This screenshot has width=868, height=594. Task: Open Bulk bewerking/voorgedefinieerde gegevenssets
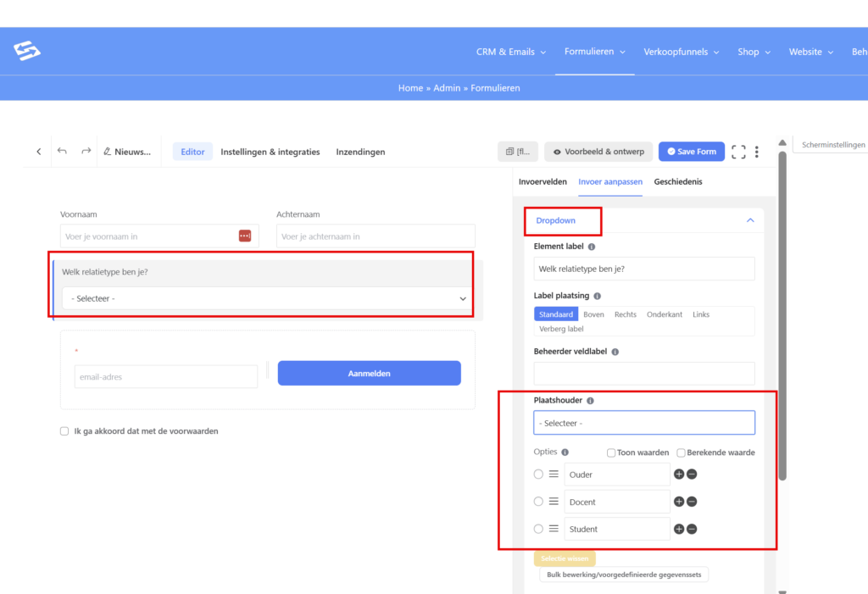[x=624, y=575]
